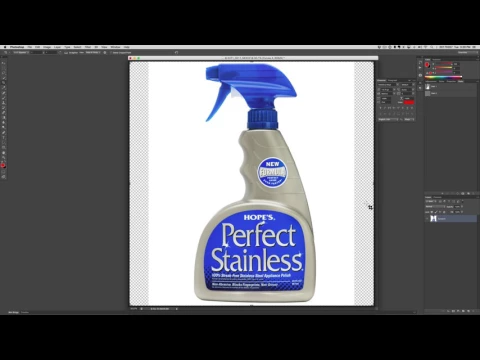Select the Move tool in the toolbar

[4, 63]
